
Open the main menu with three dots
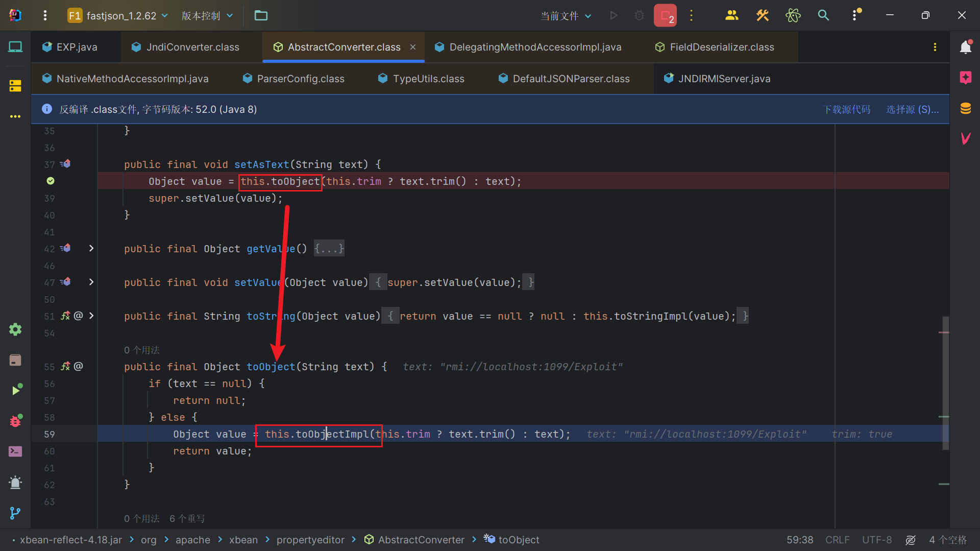45,15
